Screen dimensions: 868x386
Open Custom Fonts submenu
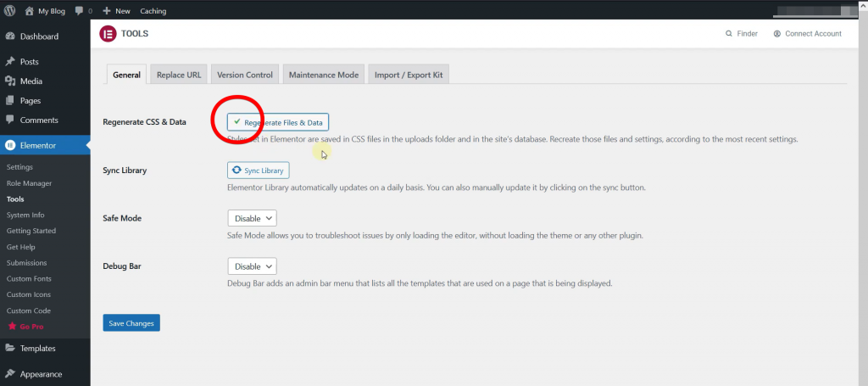click(29, 278)
